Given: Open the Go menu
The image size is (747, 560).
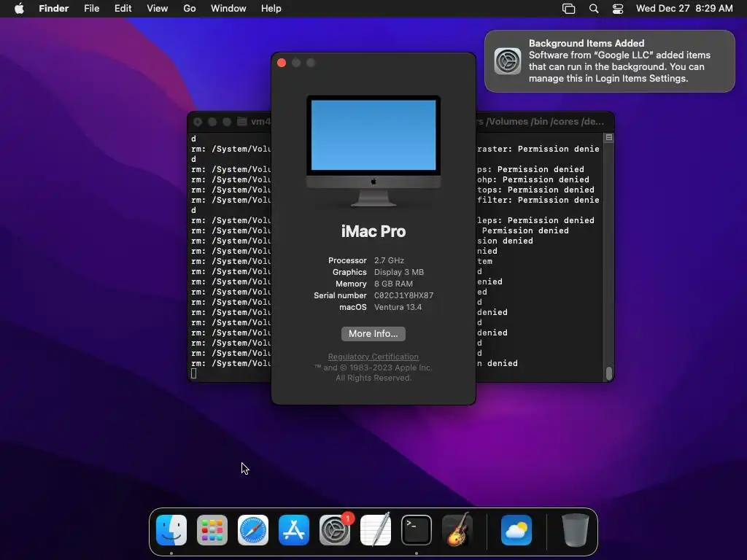Looking at the screenshot, I should coord(190,9).
